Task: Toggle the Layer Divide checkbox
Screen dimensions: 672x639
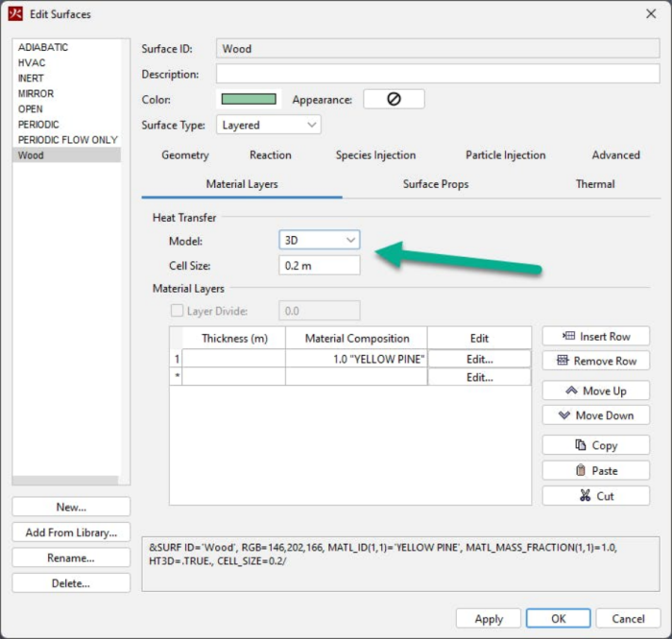Action: (x=177, y=311)
